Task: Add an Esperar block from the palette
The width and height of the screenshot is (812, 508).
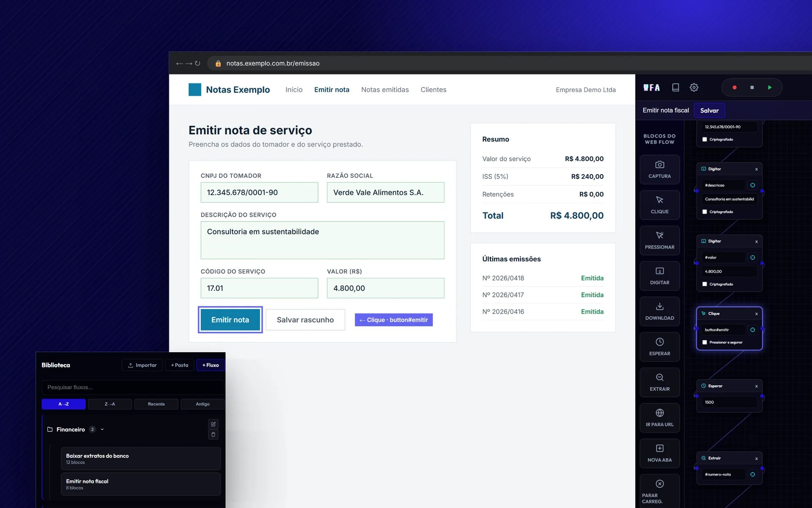Action: [659, 347]
